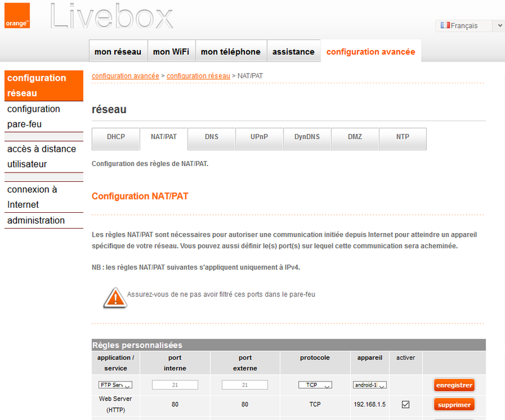Click the port externe column header
Screen dimensions: 505x420
[x=245, y=363]
